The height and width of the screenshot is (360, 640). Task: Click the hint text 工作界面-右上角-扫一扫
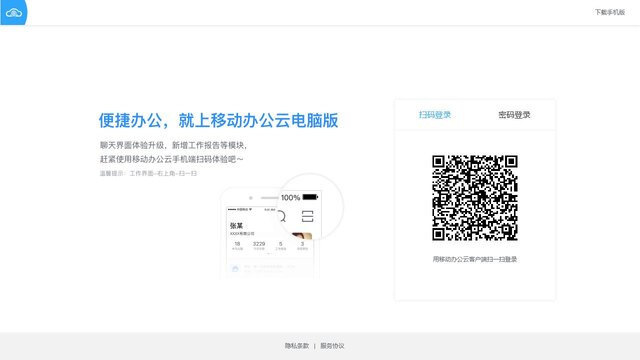tap(163, 173)
